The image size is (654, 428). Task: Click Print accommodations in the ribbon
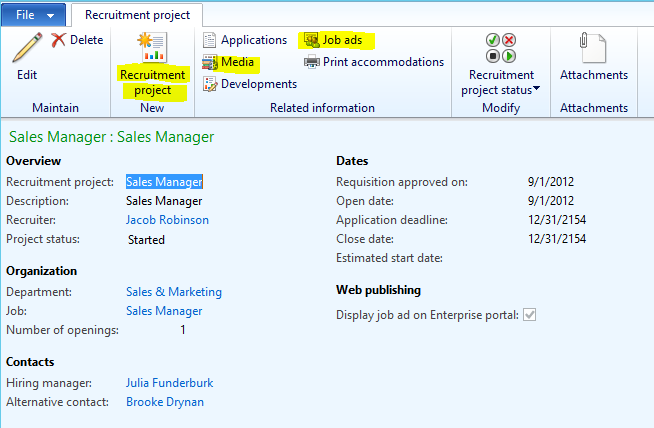[374, 62]
